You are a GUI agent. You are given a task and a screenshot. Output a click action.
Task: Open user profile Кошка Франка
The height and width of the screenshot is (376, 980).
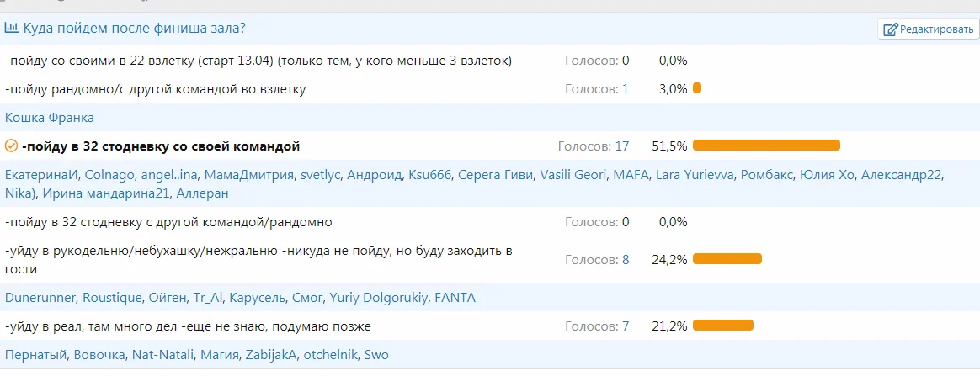pyautogui.click(x=50, y=118)
